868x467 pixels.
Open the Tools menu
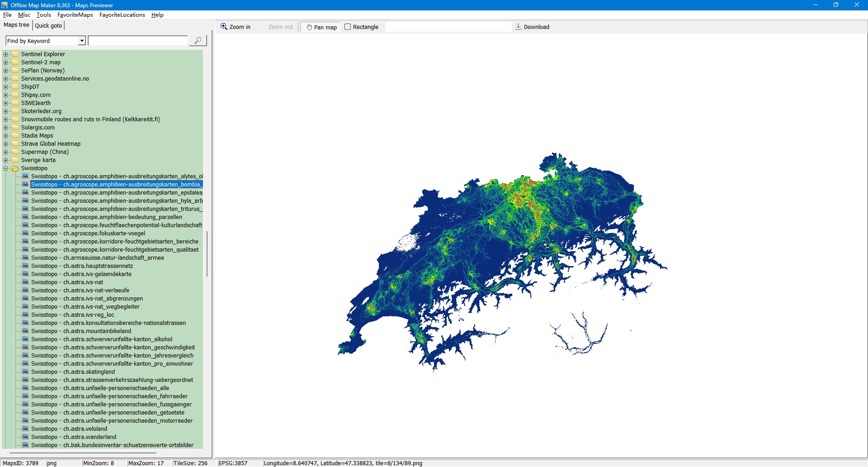tap(43, 15)
